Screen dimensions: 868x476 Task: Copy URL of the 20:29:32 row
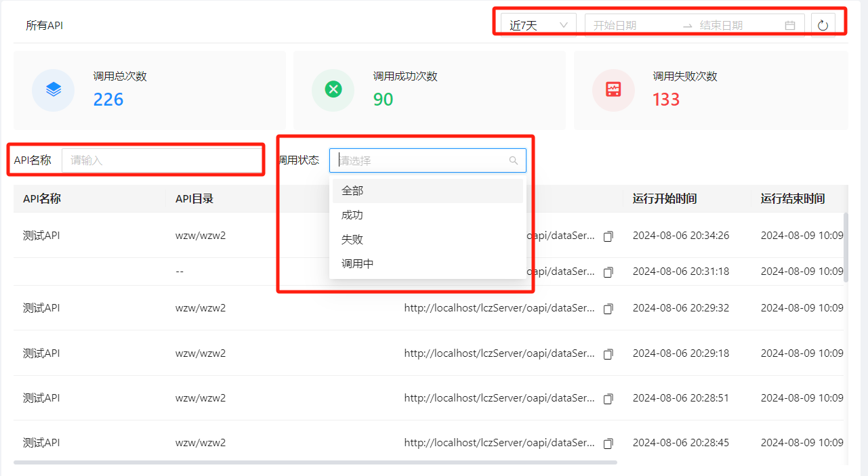608,309
